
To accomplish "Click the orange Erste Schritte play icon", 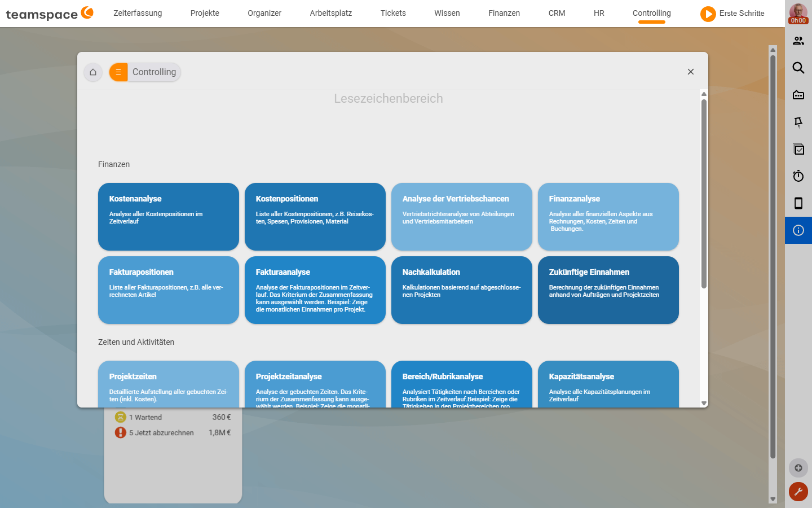I will [708, 14].
